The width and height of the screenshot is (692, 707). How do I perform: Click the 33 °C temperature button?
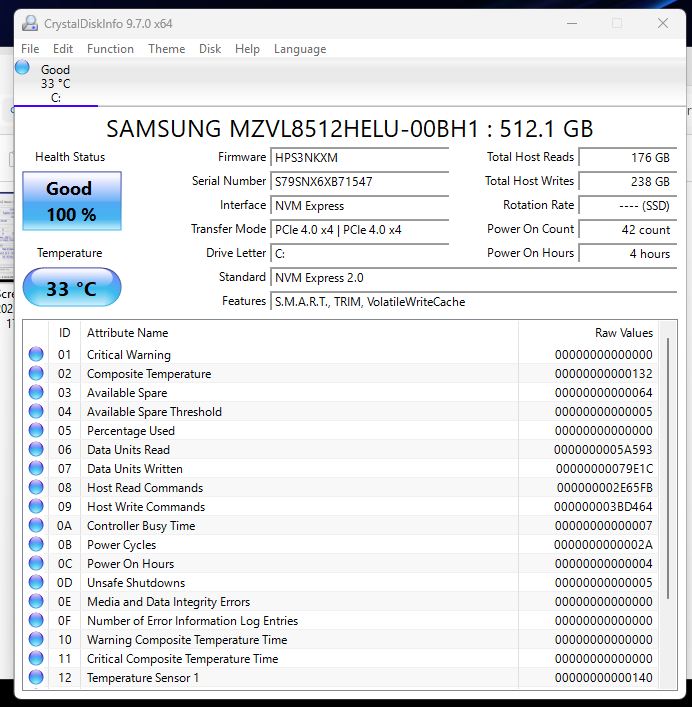(x=72, y=288)
